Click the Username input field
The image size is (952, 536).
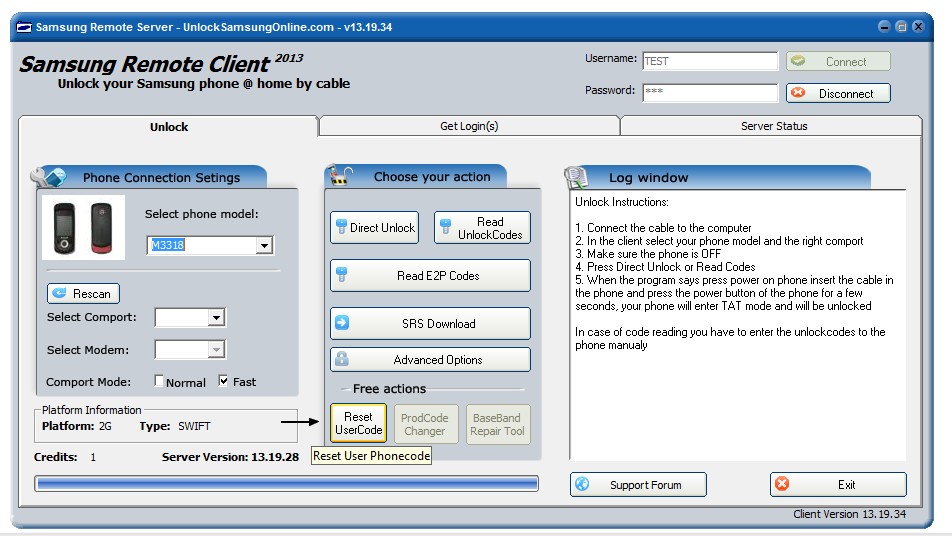tap(710, 61)
